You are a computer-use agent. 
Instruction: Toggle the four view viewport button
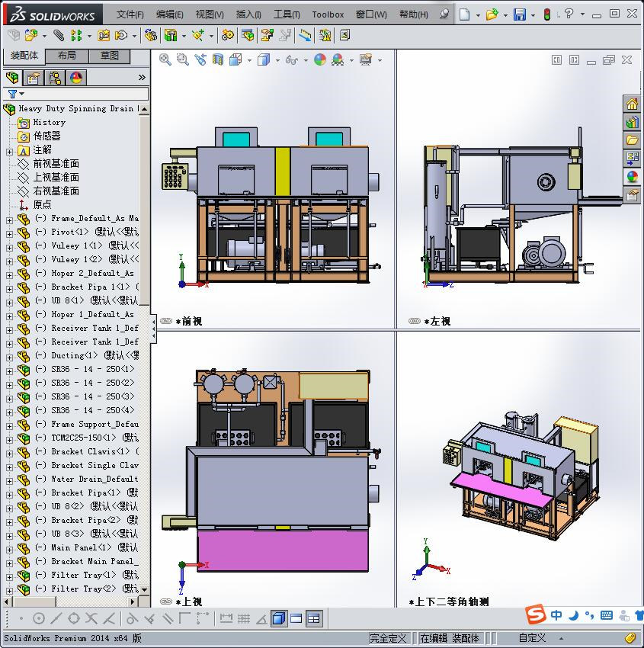(314, 619)
